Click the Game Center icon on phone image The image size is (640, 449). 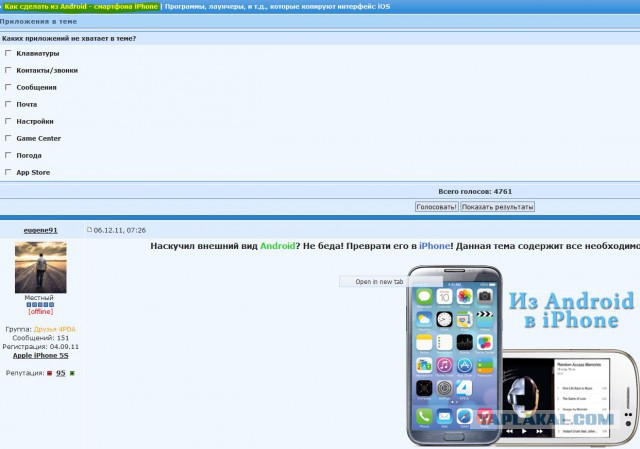[484, 342]
